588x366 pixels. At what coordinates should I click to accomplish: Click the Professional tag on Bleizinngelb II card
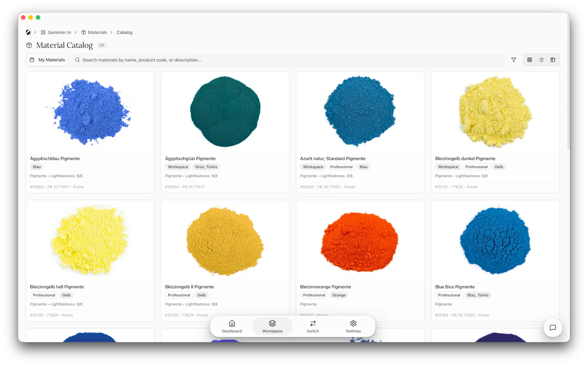pyautogui.click(x=179, y=295)
